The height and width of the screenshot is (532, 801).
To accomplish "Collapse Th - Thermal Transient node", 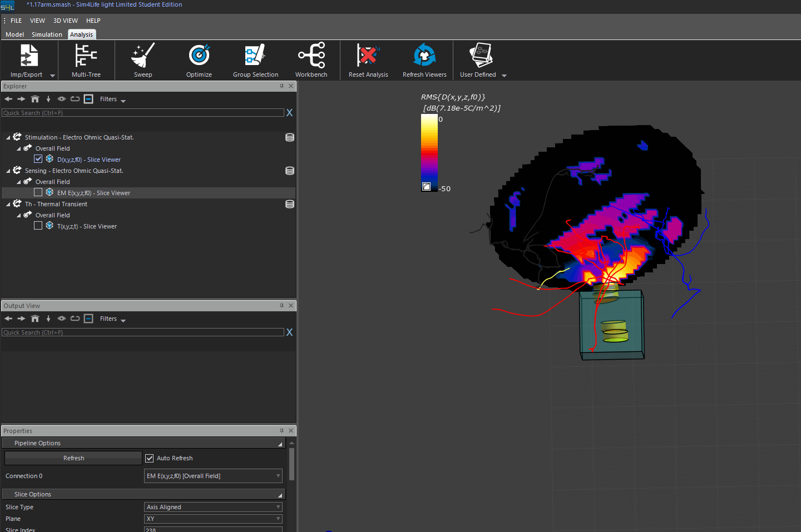I will click(8, 204).
